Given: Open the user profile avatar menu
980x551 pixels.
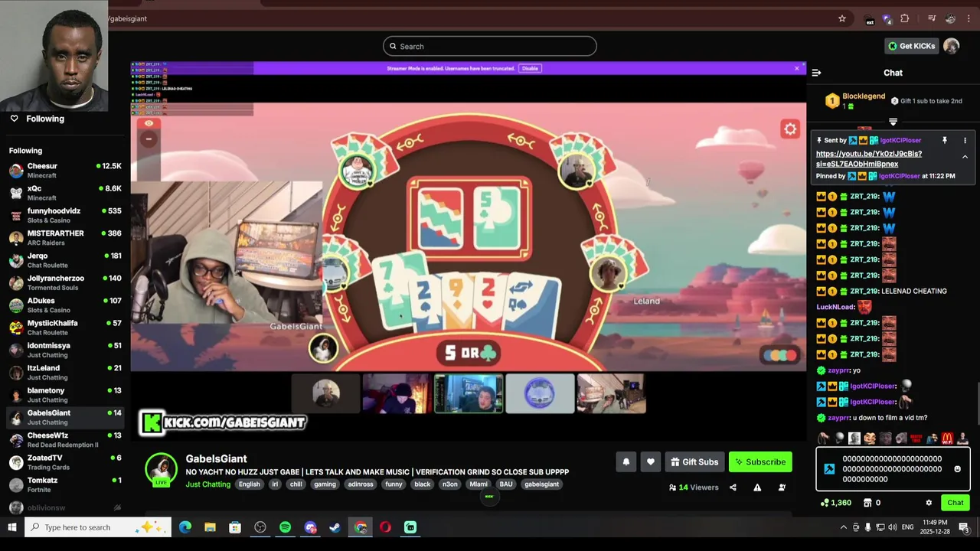Looking at the screenshot, I should coord(951,46).
